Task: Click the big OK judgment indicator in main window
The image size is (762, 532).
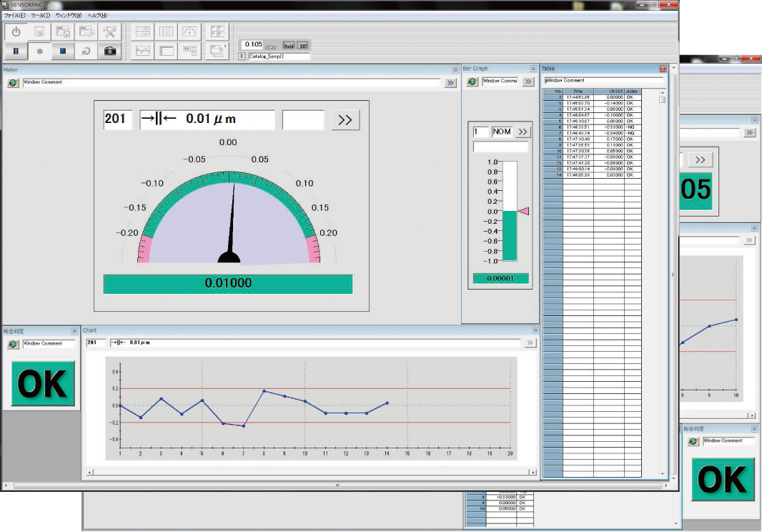Action: [43, 384]
